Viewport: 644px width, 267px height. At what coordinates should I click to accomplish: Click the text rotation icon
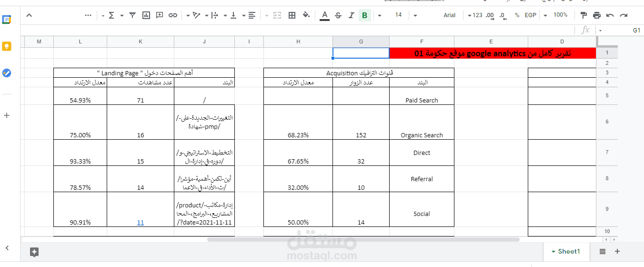(x=196, y=15)
